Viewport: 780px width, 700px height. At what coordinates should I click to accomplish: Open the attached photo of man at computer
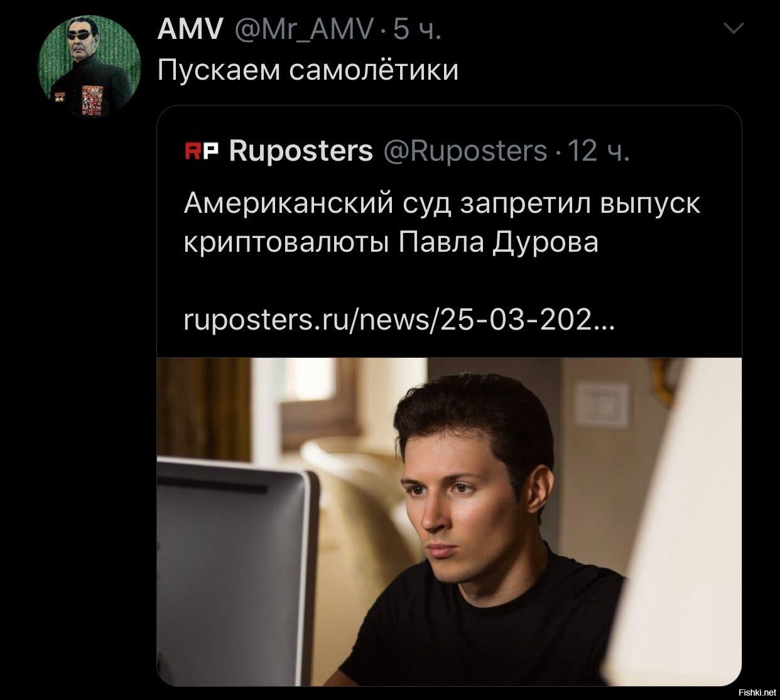click(x=449, y=521)
